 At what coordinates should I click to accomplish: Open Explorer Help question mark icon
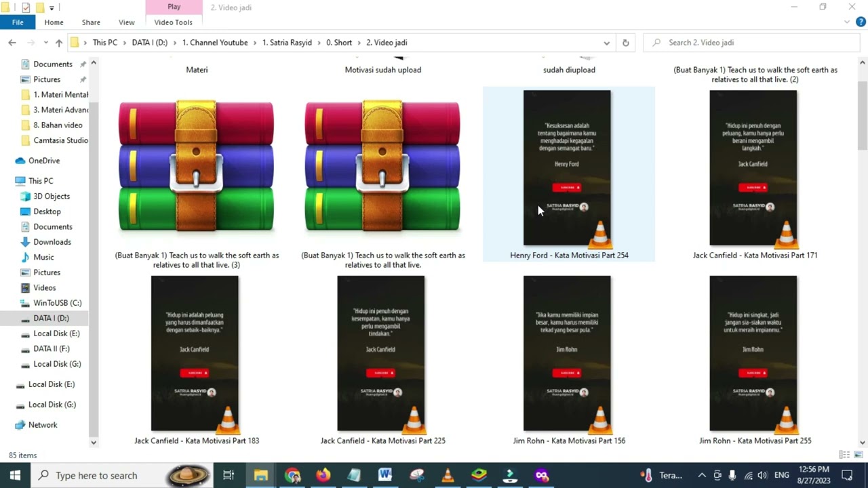pos(859,22)
